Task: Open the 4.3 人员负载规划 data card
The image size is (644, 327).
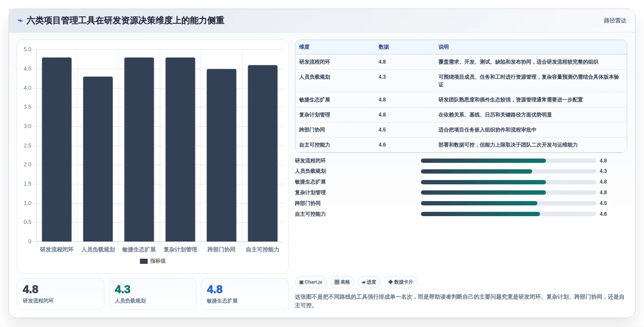Action: 153,294
